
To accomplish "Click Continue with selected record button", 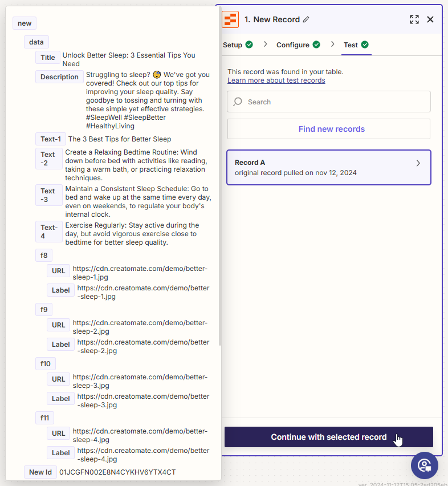I will click(x=328, y=437).
